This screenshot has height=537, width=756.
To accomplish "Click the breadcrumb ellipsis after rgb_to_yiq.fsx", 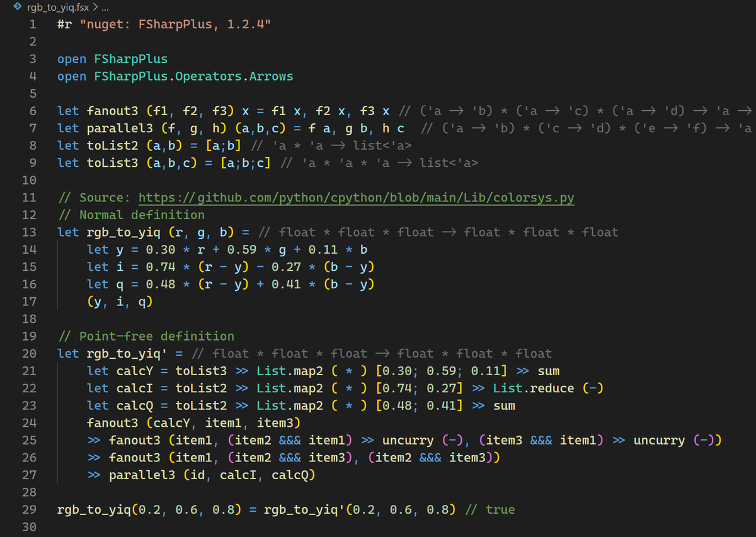I will point(104,8).
